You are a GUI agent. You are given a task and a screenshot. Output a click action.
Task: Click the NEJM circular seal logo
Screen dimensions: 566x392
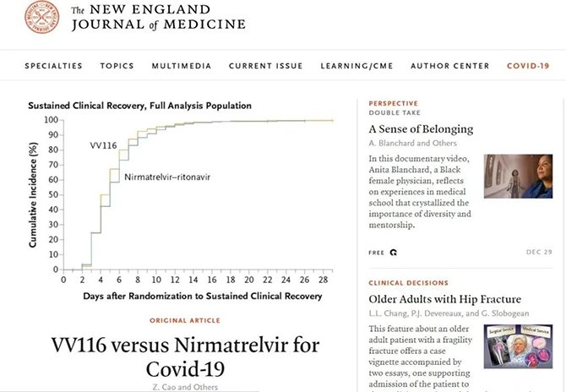coord(42,17)
